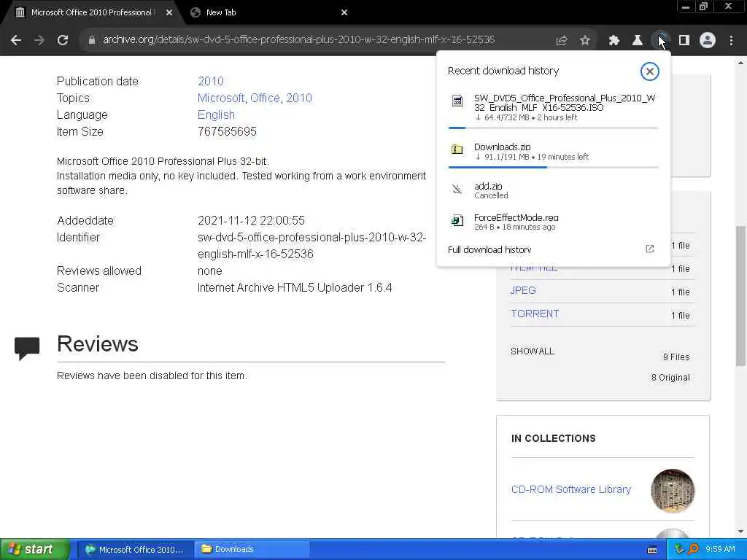Click the ISO download progress bar
This screenshot has width=747, height=560.
click(x=553, y=128)
